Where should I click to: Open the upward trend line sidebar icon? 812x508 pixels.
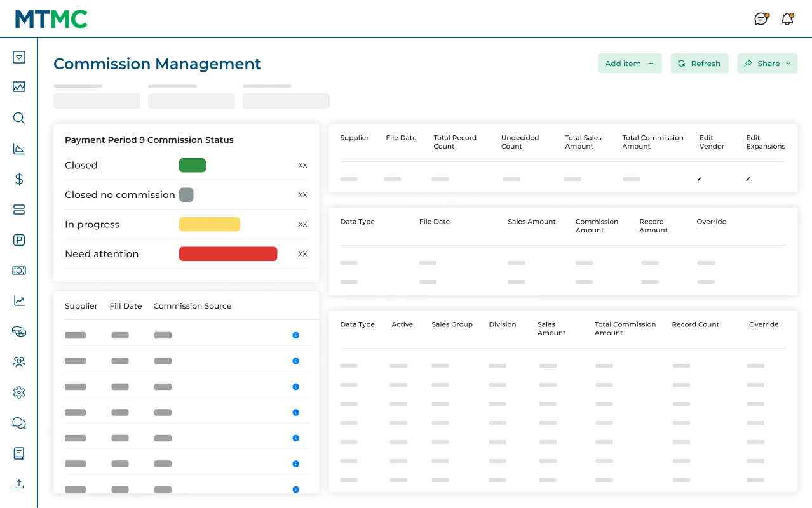click(19, 301)
